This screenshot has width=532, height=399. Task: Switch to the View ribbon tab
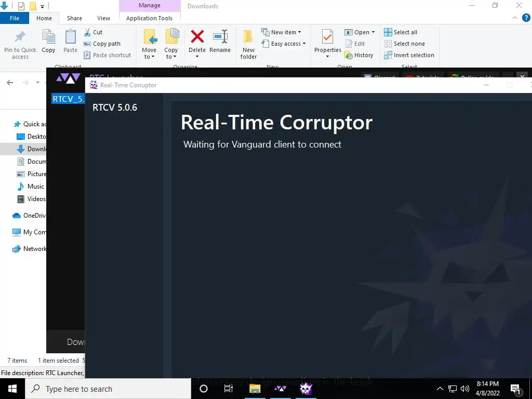(103, 18)
